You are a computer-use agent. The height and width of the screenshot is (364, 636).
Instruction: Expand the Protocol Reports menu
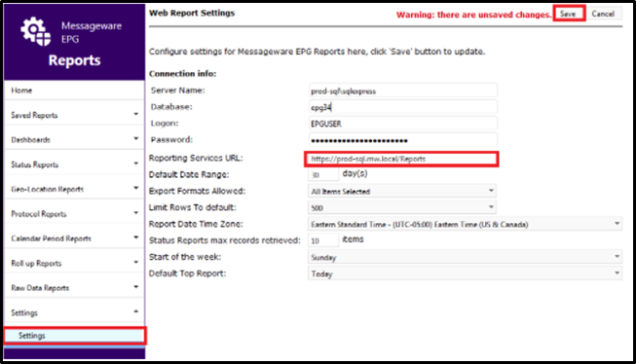pos(74,213)
